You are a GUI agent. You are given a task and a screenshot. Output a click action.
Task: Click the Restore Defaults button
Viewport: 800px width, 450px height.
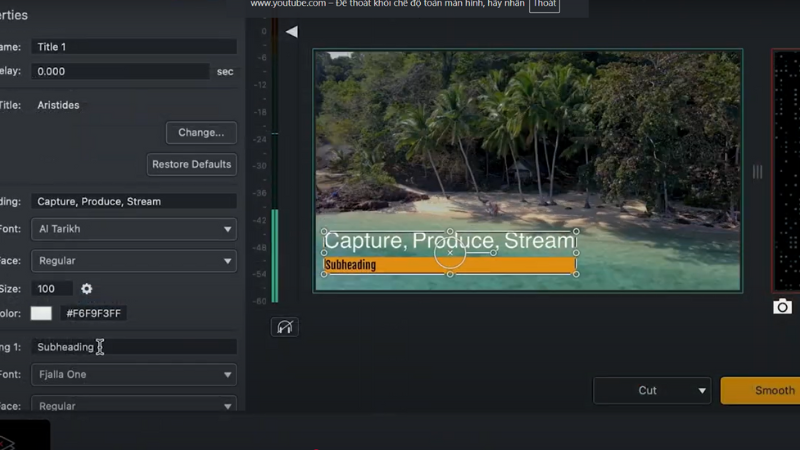coord(191,164)
